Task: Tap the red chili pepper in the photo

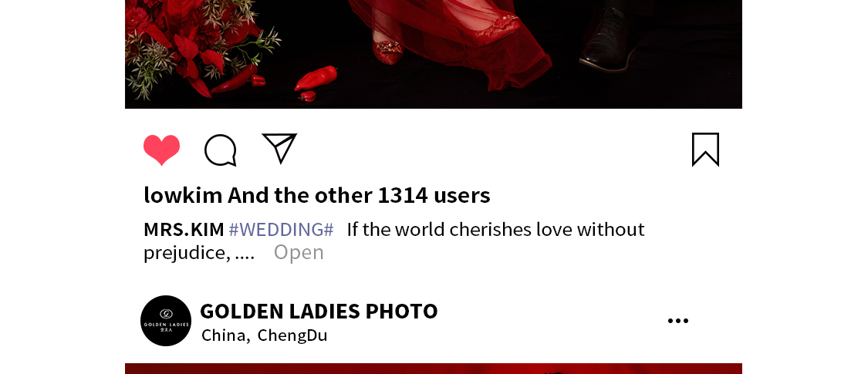Action: pos(316,78)
